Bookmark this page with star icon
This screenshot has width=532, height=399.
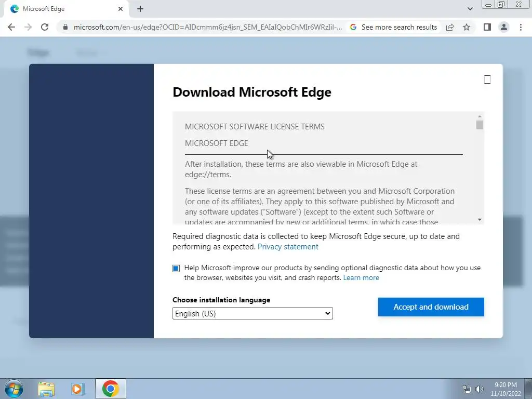click(x=467, y=27)
